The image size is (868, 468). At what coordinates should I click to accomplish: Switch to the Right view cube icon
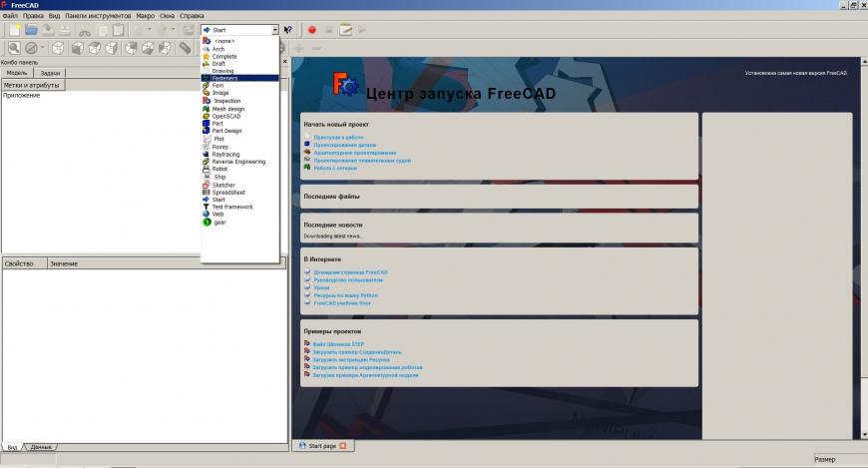[x=112, y=48]
